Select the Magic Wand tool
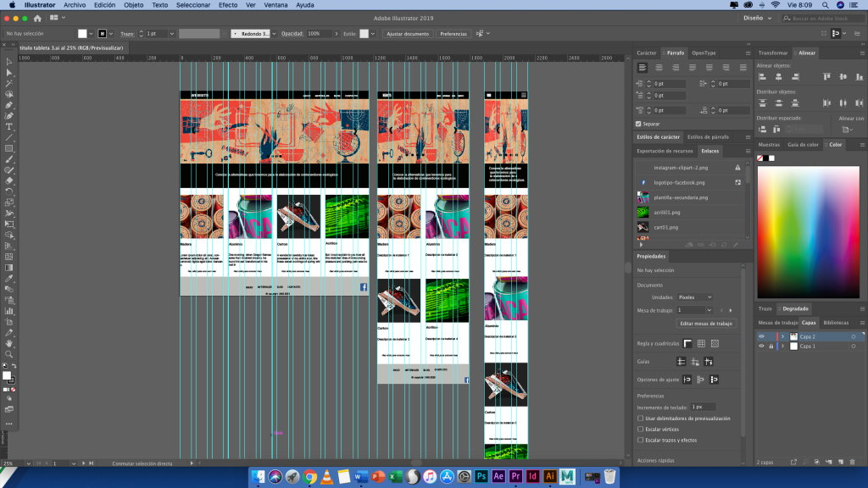Viewport: 868px width, 488px height. (9, 83)
